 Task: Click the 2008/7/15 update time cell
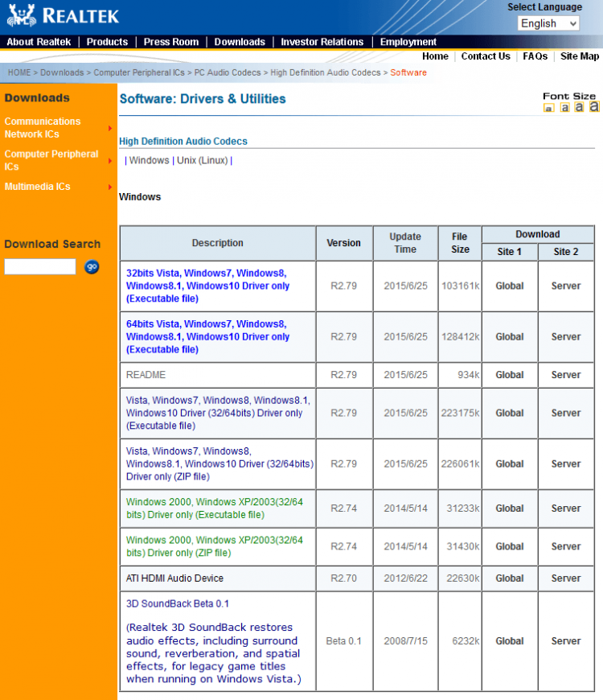(x=405, y=641)
